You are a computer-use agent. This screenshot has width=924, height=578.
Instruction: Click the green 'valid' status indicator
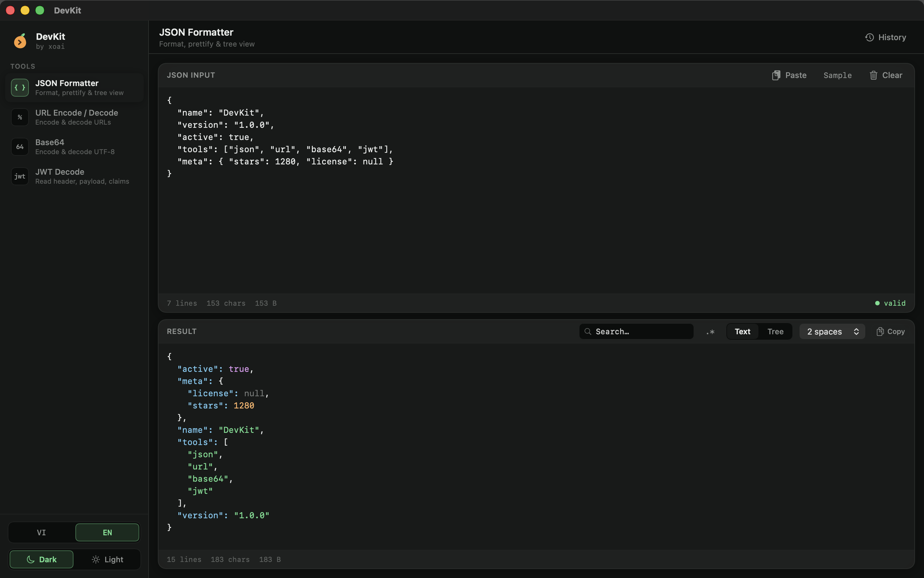point(890,303)
